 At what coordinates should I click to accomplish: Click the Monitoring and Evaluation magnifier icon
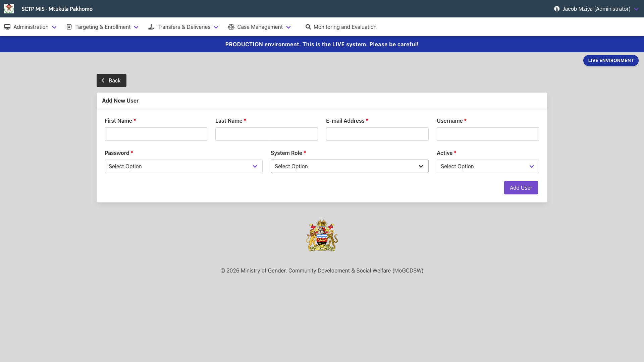point(308,27)
